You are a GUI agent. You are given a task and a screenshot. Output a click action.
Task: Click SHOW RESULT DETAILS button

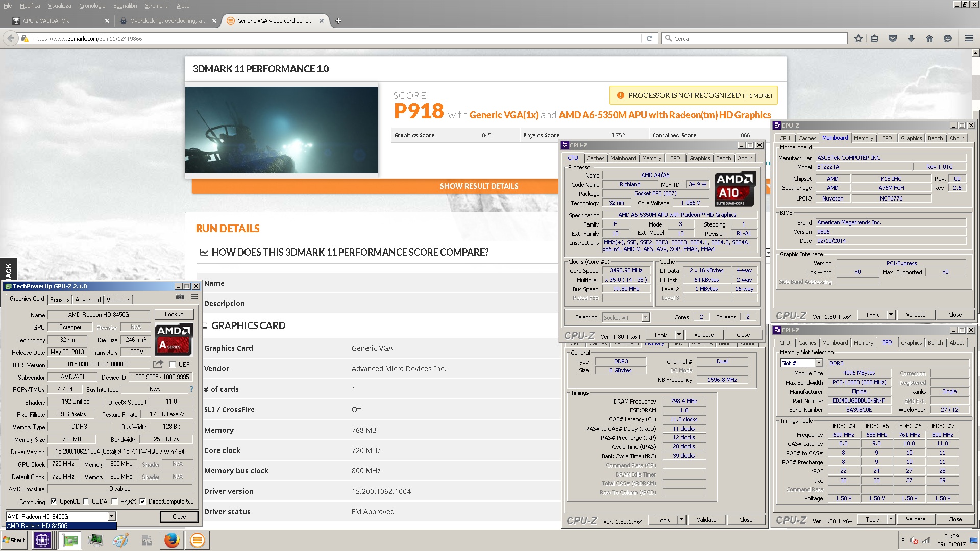point(479,186)
